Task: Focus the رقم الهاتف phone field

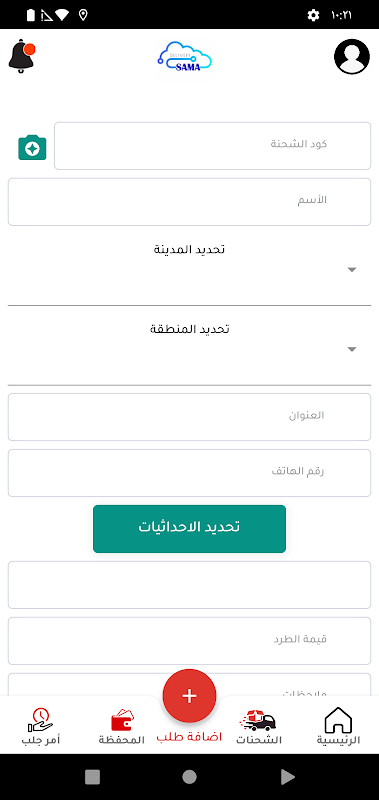Action: pos(189,473)
